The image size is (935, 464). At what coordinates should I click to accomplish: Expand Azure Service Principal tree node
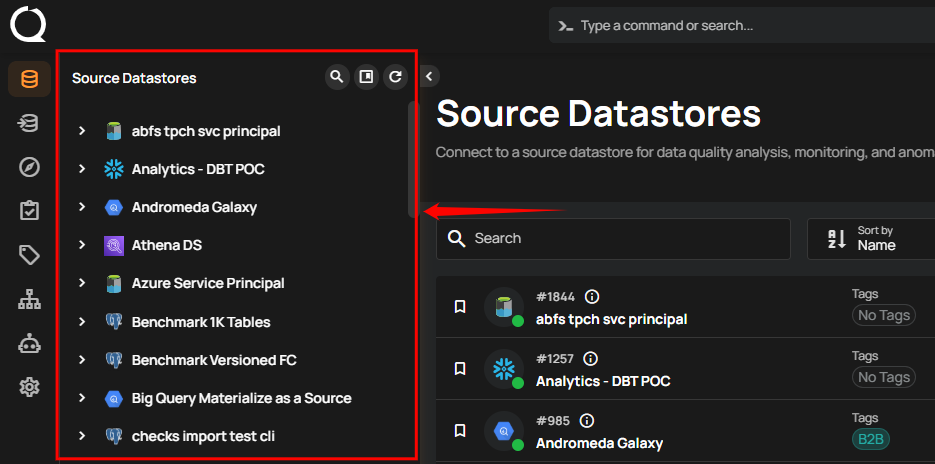point(82,283)
